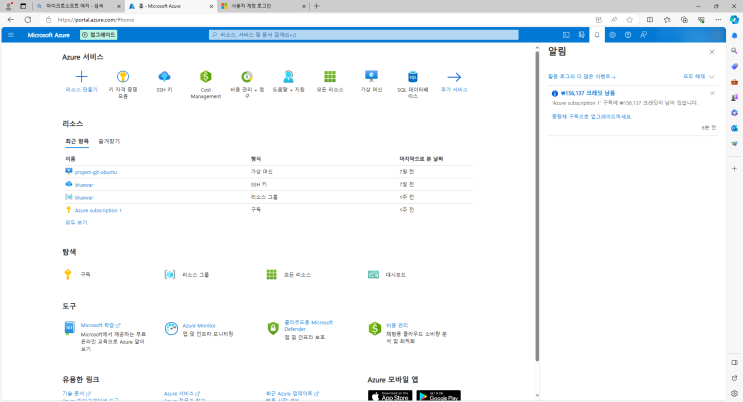
Task: Add the page to favorites with the star icon
Action: coord(629,19)
